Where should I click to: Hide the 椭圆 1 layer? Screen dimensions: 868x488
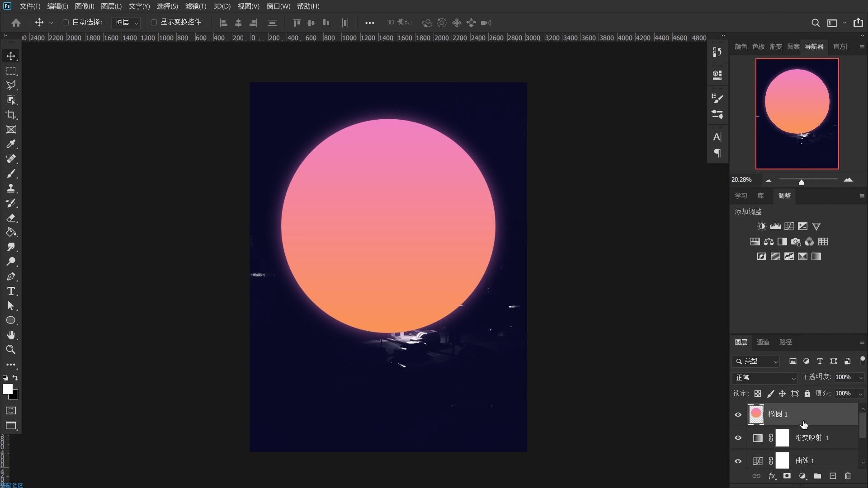click(738, 414)
